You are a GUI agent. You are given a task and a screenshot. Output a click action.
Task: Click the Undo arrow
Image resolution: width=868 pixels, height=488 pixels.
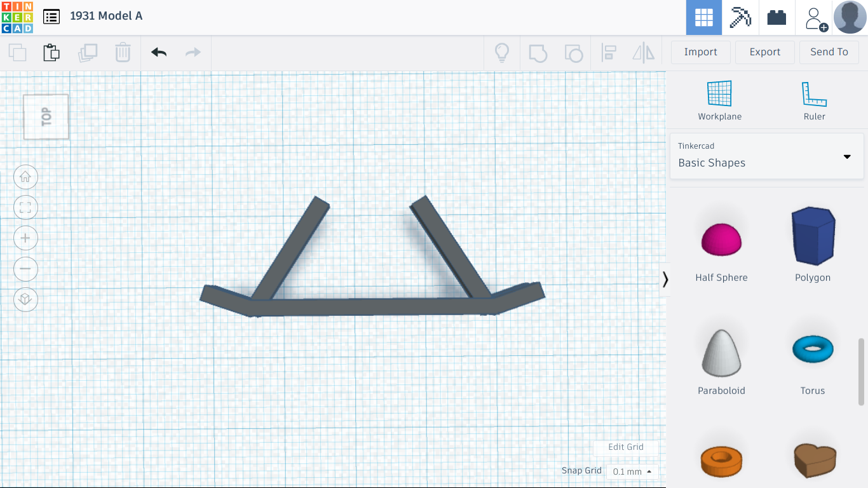[x=158, y=52]
